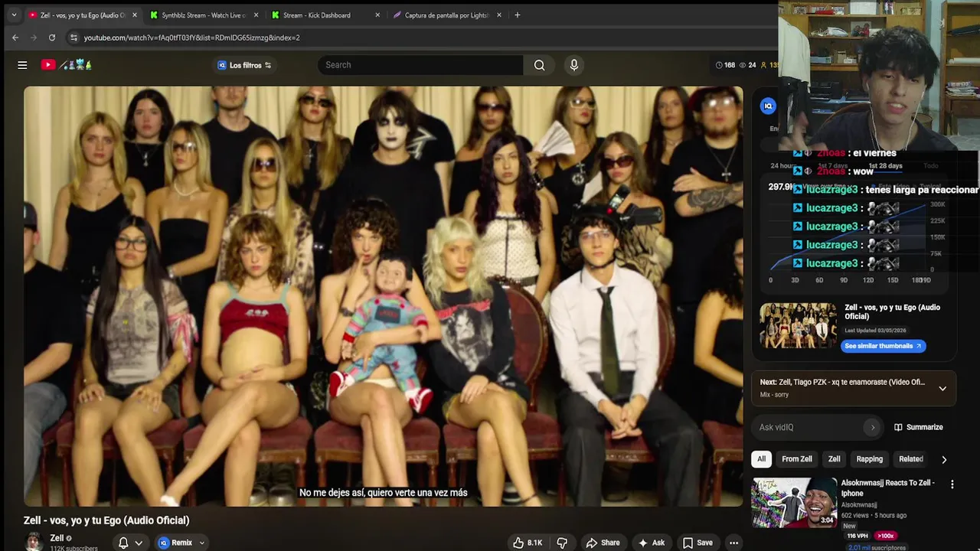Open site information icon in address bar
The width and height of the screenshot is (980, 551).
pyautogui.click(x=73, y=37)
